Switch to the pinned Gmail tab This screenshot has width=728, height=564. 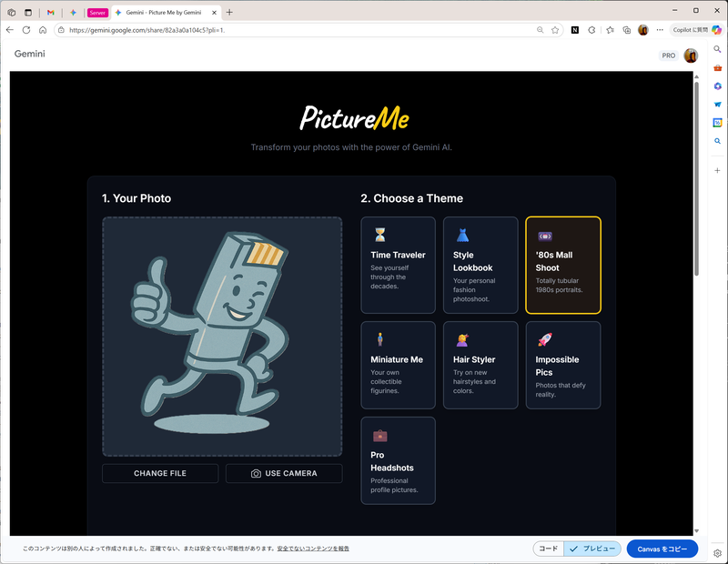pyautogui.click(x=51, y=13)
